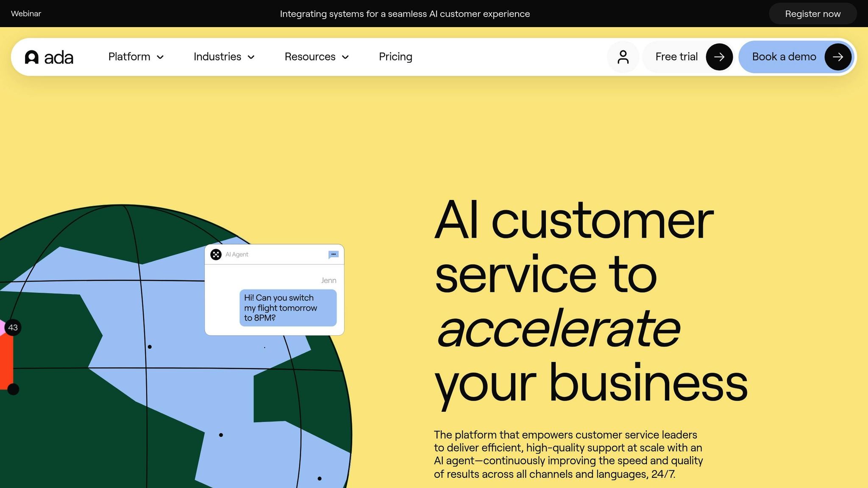The width and height of the screenshot is (868, 488).
Task: Expand the Resources chevron
Action: point(345,57)
